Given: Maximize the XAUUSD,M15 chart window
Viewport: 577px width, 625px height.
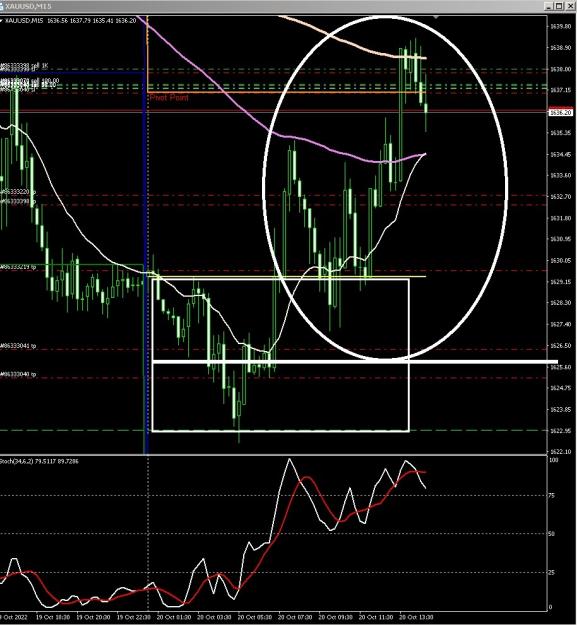Looking at the screenshot, I should (559, 6).
